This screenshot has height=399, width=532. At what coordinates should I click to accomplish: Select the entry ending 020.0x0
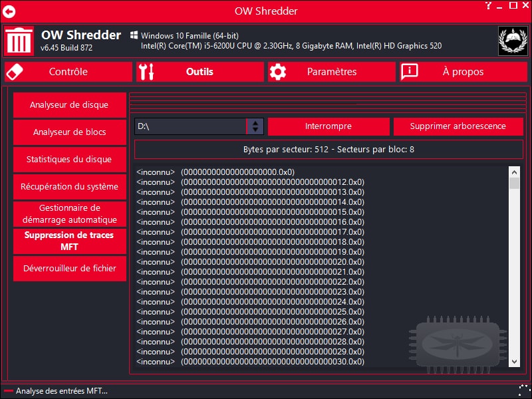click(251, 262)
